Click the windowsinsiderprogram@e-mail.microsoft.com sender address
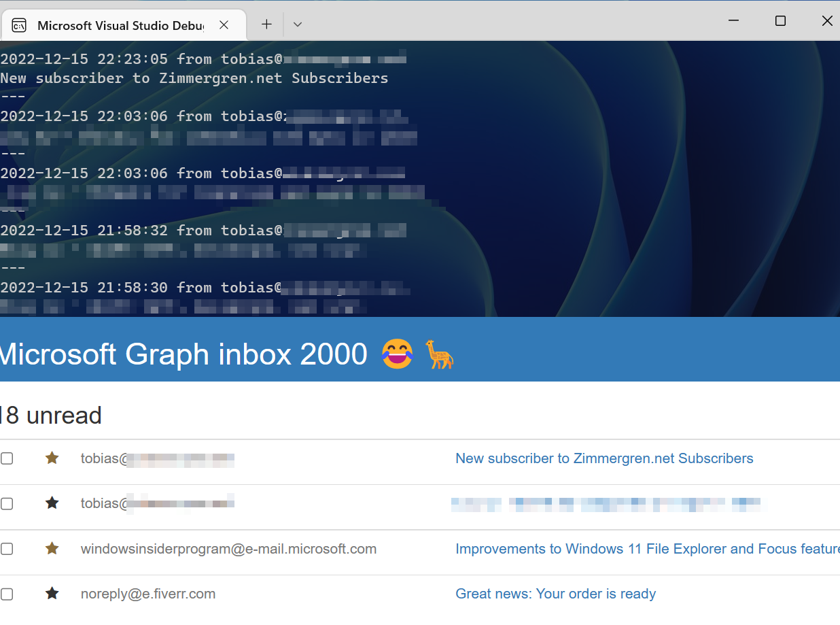The image size is (840, 625). click(x=229, y=549)
